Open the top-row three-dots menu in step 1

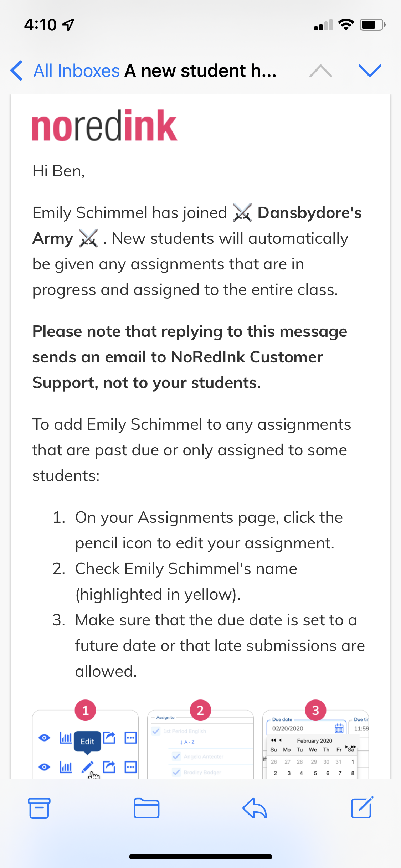pos(130,738)
